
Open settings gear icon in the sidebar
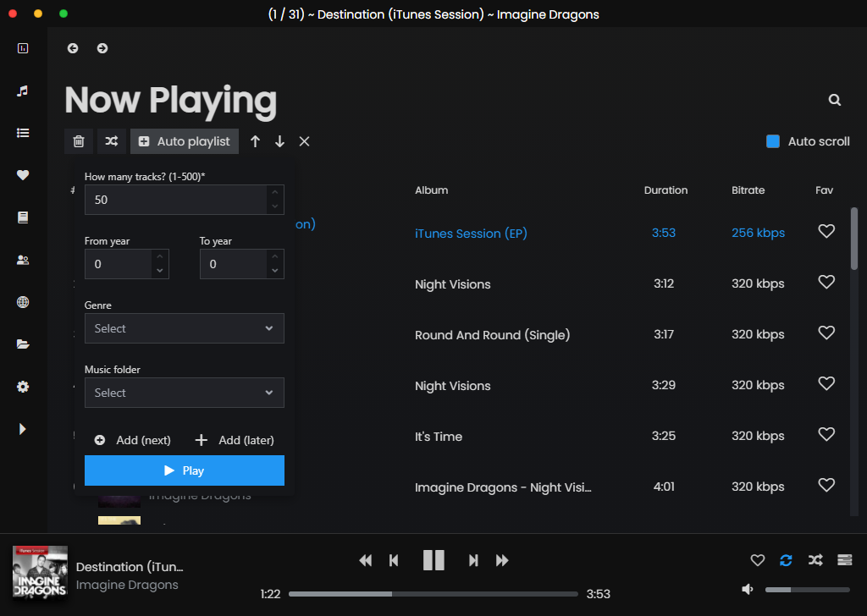(23, 387)
